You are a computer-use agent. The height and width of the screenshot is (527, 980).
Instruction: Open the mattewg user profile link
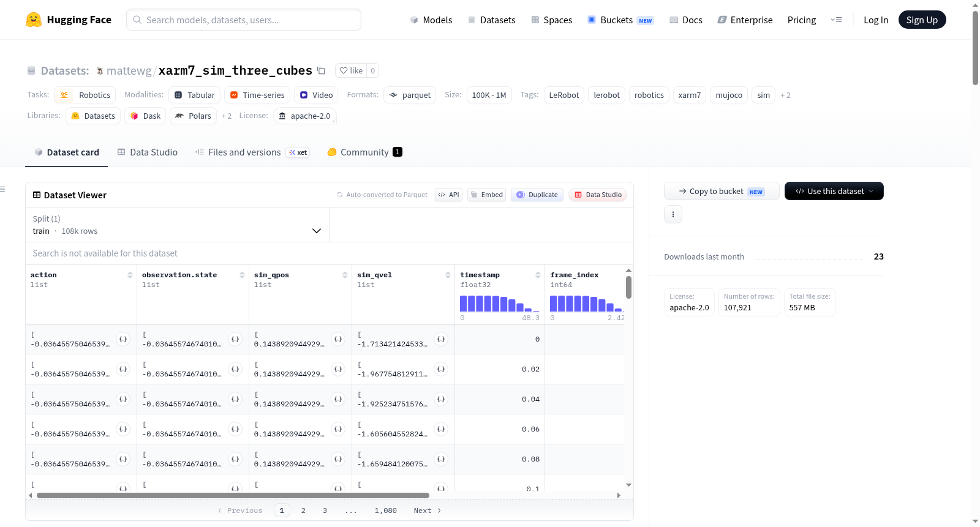point(129,71)
